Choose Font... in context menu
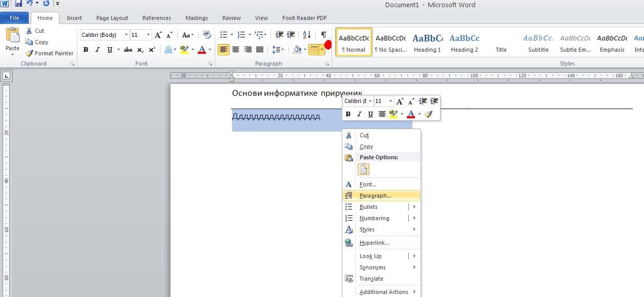644x297 pixels. coord(381,184)
